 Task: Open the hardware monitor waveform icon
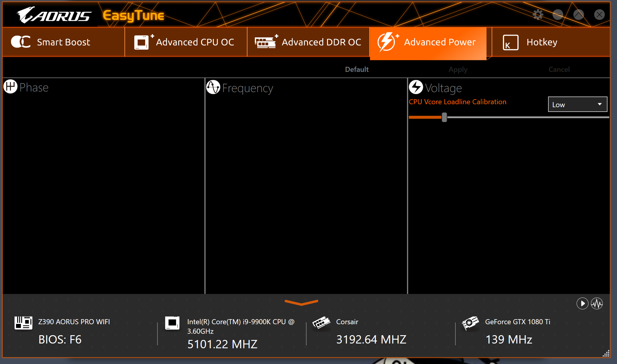pyautogui.click(x=597, y=303)
